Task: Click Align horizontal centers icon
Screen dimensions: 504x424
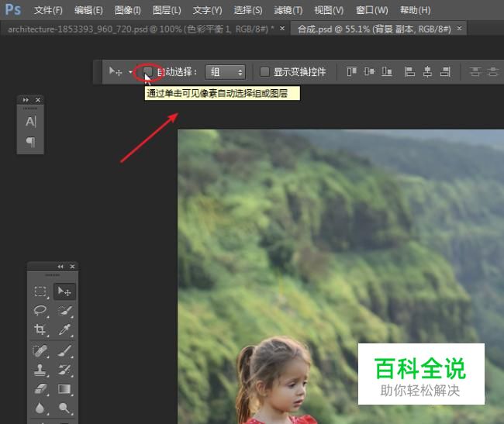Action: click(427, 71)
